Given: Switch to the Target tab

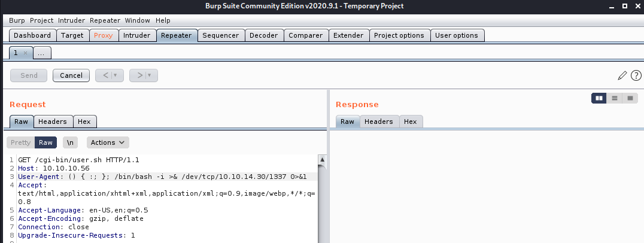Looking at the screenshot, I should (x=72, y=35).
